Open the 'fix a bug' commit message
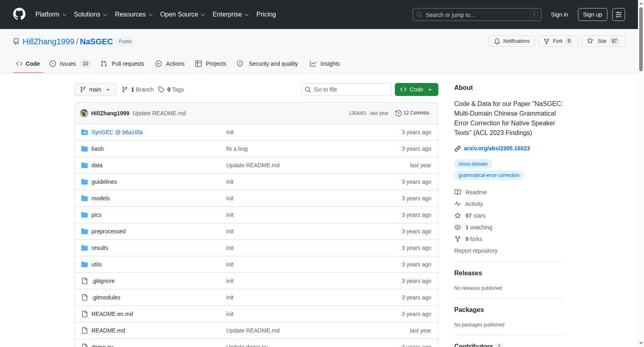The image size is (644, 347). [237, 149]
